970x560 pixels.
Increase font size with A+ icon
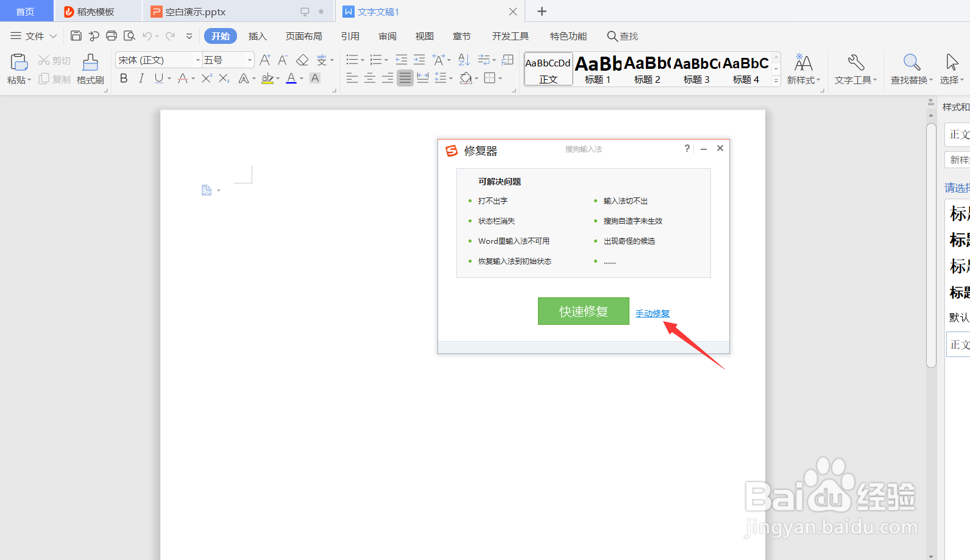tap(264, 60)
